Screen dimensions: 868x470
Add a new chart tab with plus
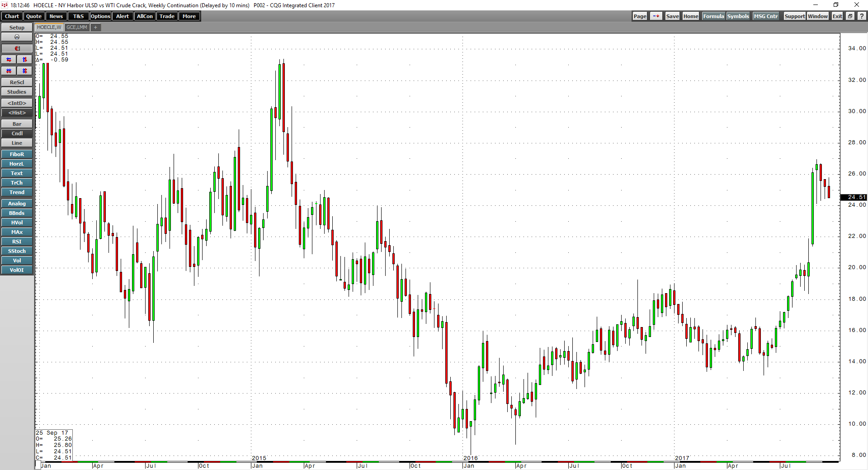pos(95,28)
